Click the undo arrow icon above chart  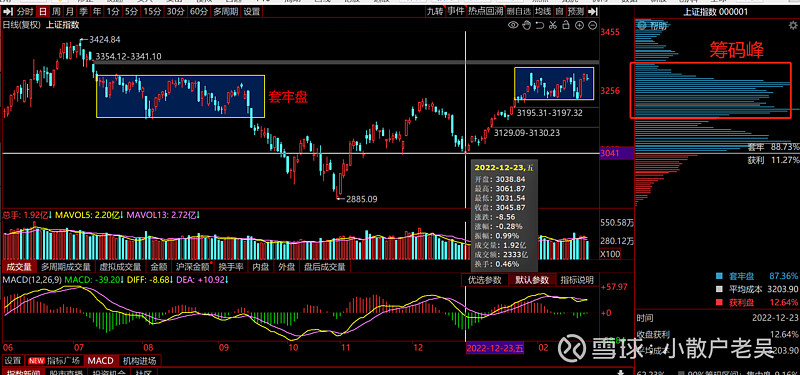[x=540, y=25]
